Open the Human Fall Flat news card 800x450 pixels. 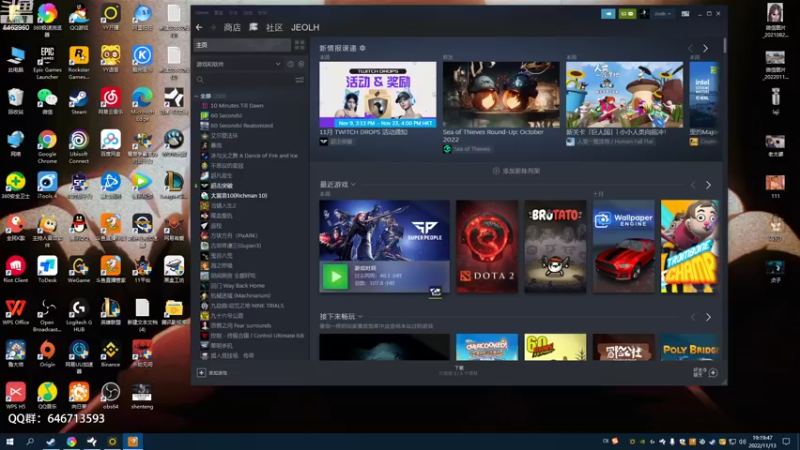624,94
